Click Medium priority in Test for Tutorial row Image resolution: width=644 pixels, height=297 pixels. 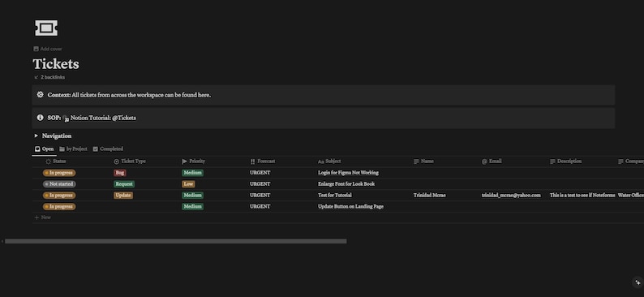(x=192, y=196)
